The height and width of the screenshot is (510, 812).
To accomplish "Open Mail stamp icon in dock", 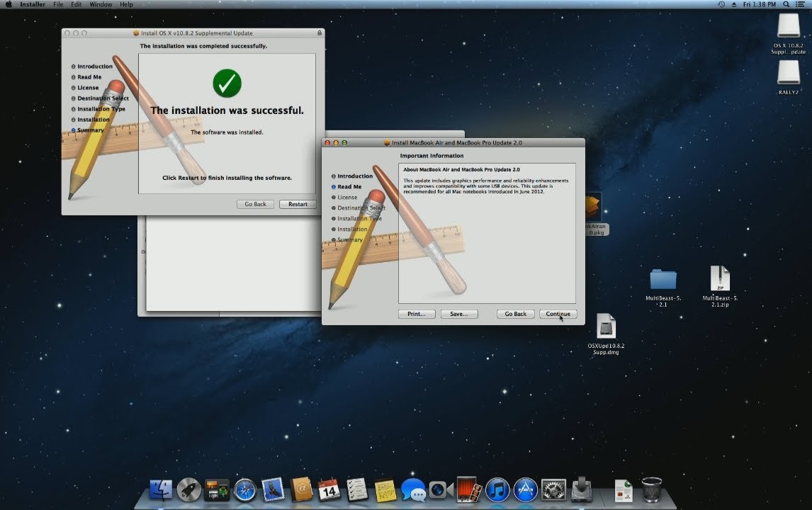I will click(272, 489).
